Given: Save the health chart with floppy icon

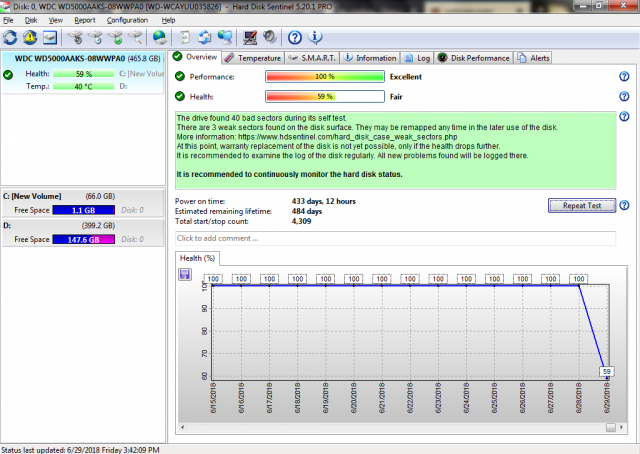Looking at the screenshot, I should pos(185,274).
